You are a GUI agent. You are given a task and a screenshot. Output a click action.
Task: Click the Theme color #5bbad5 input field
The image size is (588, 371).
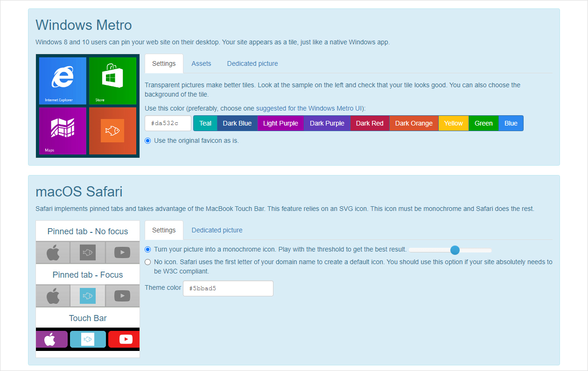(x=228, y=288)
